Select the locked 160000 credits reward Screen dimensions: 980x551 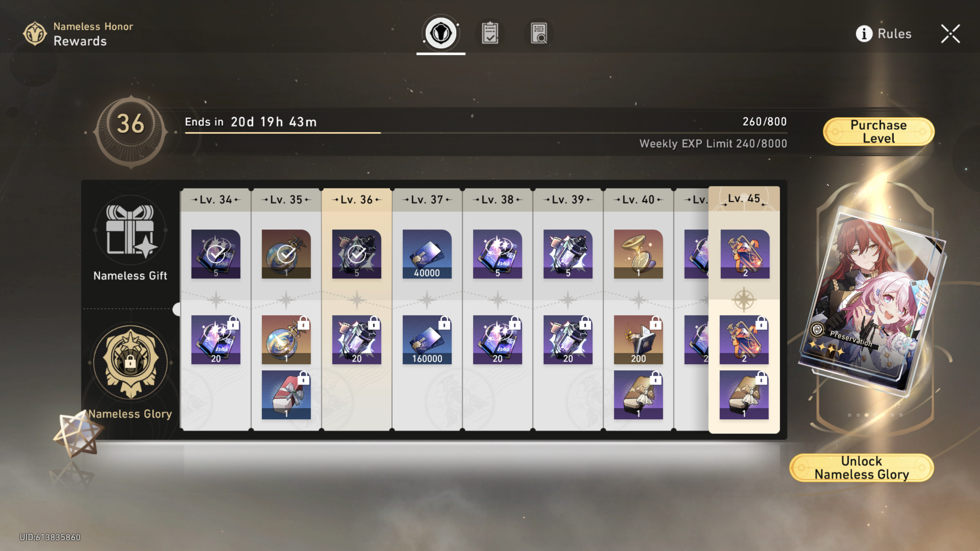pos(427,340)
